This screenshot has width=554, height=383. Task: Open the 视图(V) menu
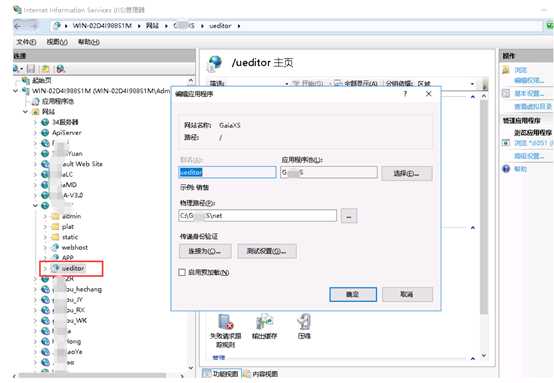(57, 42)
